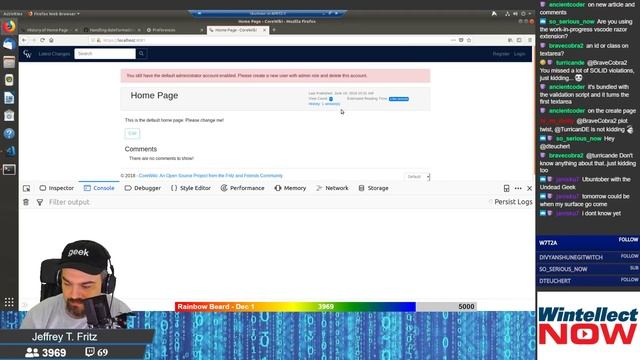Open the Default theme dropdown in footer

pos(418,177)
